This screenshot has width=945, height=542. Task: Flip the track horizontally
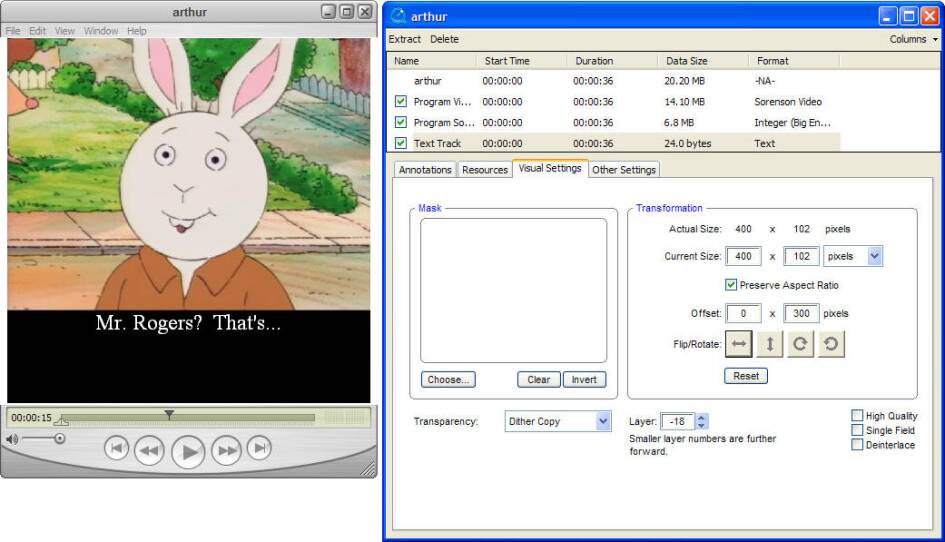click(x=738, y=344)
